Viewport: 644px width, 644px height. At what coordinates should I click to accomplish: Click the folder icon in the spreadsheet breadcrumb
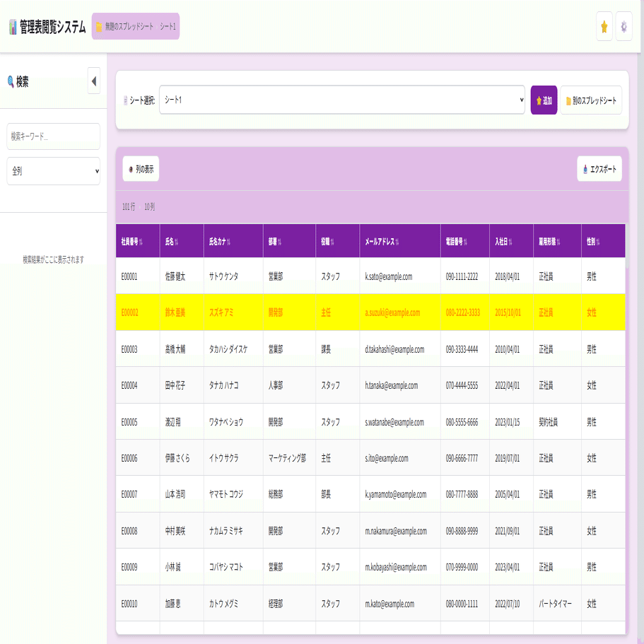coord(99,27)
